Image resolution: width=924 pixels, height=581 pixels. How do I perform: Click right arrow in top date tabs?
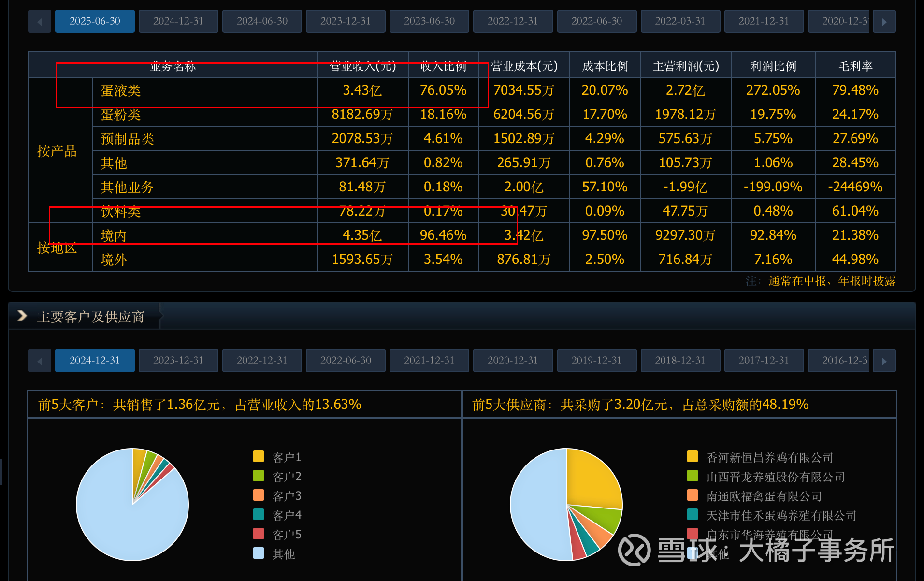[884, 22]
